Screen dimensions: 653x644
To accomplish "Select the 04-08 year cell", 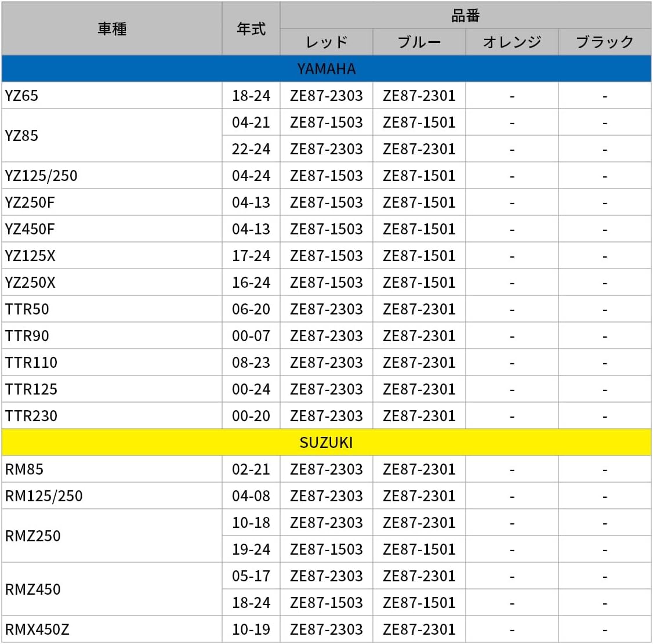I will click(x=251, y=495).
